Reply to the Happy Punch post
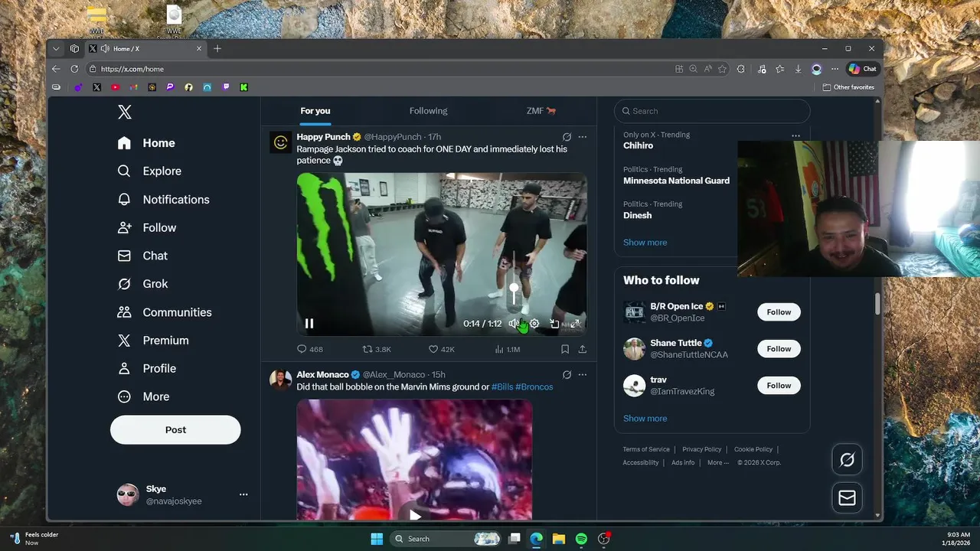The height and width of the screenshot is (551, 980). coord(309,349)
